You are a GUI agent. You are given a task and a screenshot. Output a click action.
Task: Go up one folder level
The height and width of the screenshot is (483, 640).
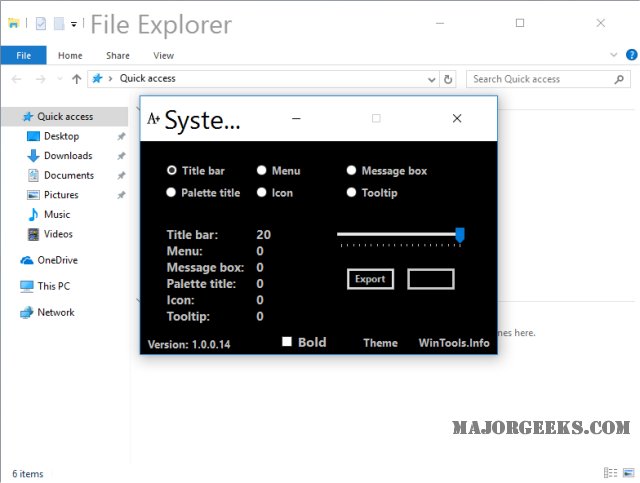coord(76,79)
